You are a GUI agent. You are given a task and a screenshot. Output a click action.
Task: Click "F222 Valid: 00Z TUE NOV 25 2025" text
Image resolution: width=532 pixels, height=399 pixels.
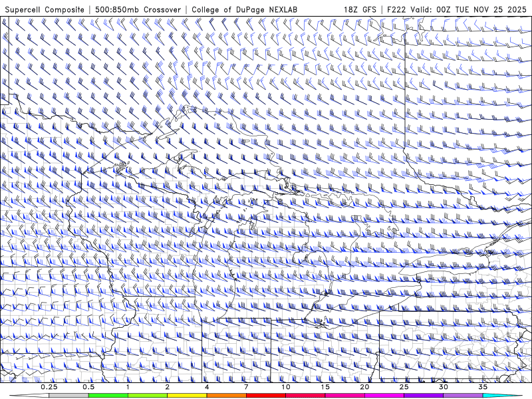click(x=457, y=10)
